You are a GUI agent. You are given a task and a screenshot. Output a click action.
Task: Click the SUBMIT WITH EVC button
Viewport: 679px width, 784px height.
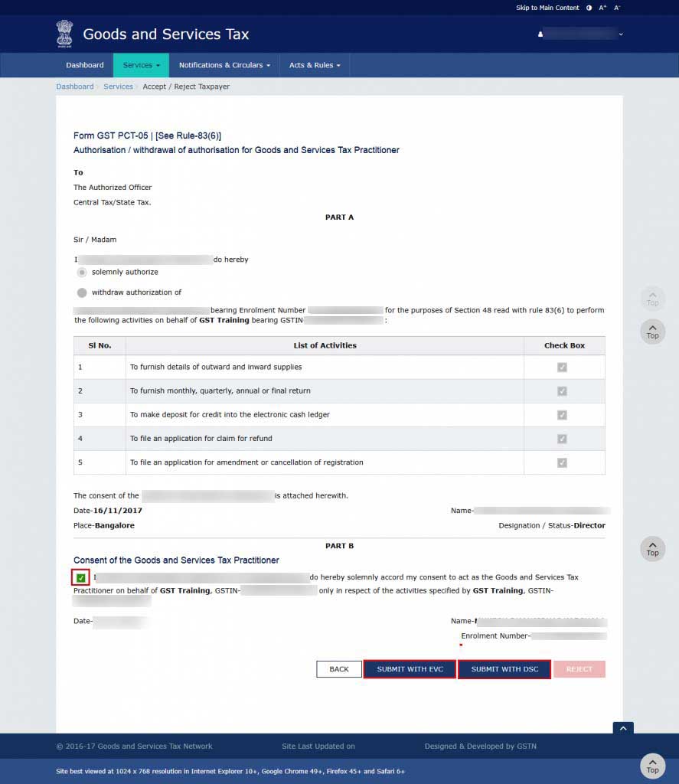coord(410,669)
